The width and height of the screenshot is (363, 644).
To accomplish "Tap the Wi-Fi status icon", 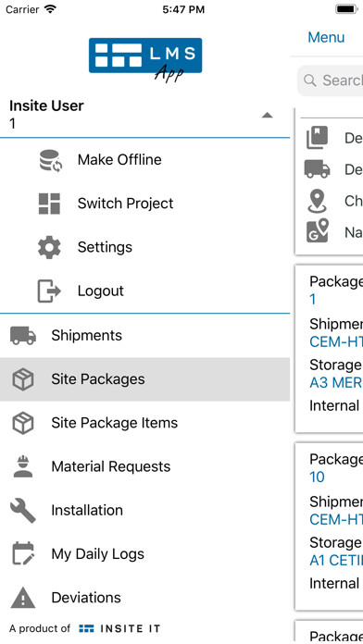I will click(x=51, y=9).
